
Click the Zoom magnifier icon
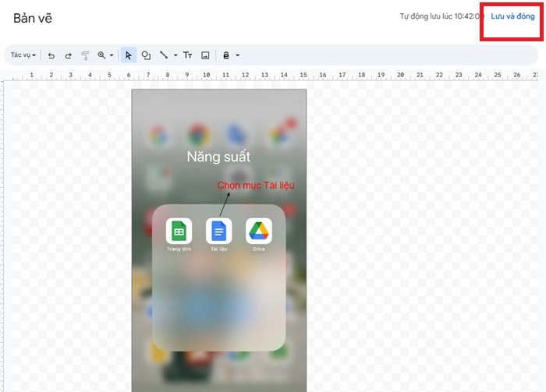[x=101, y=55]
